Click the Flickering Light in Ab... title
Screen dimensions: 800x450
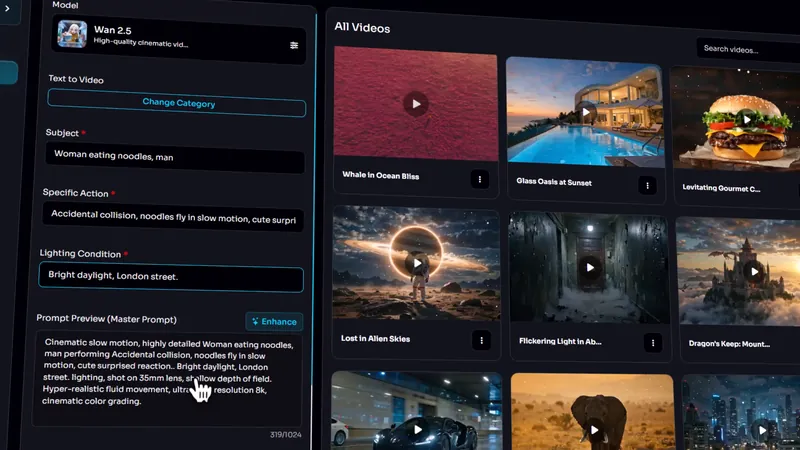point(560,341)
